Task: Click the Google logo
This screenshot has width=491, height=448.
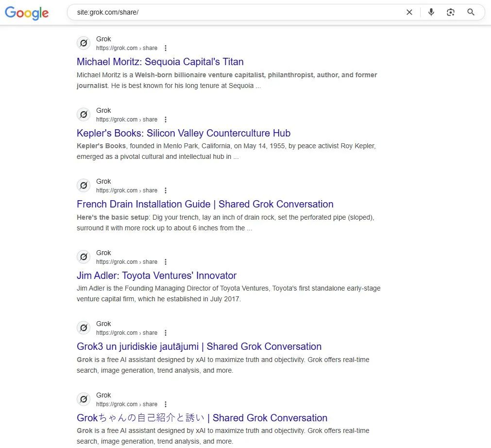Action: 27,13
